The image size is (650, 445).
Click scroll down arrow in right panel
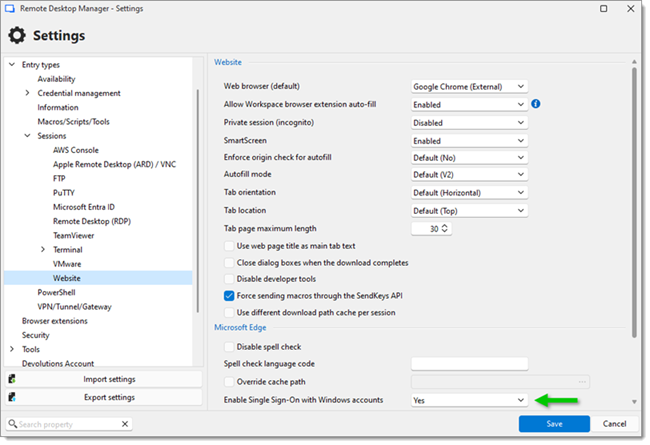[634, 401]
